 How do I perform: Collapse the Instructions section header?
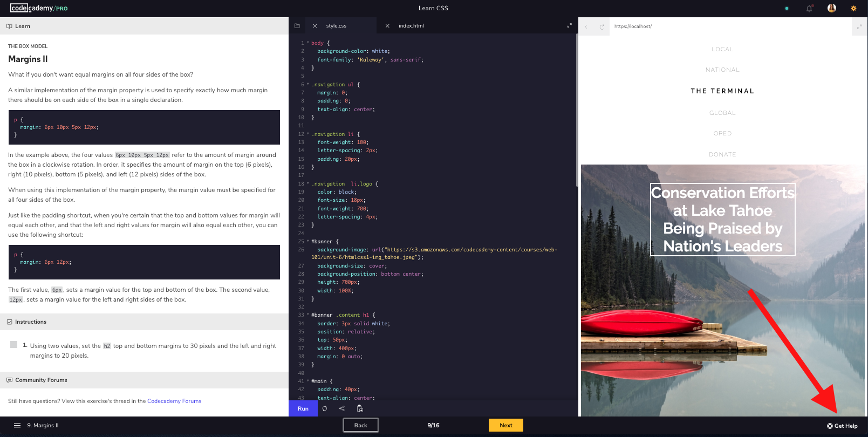[31, 322]
